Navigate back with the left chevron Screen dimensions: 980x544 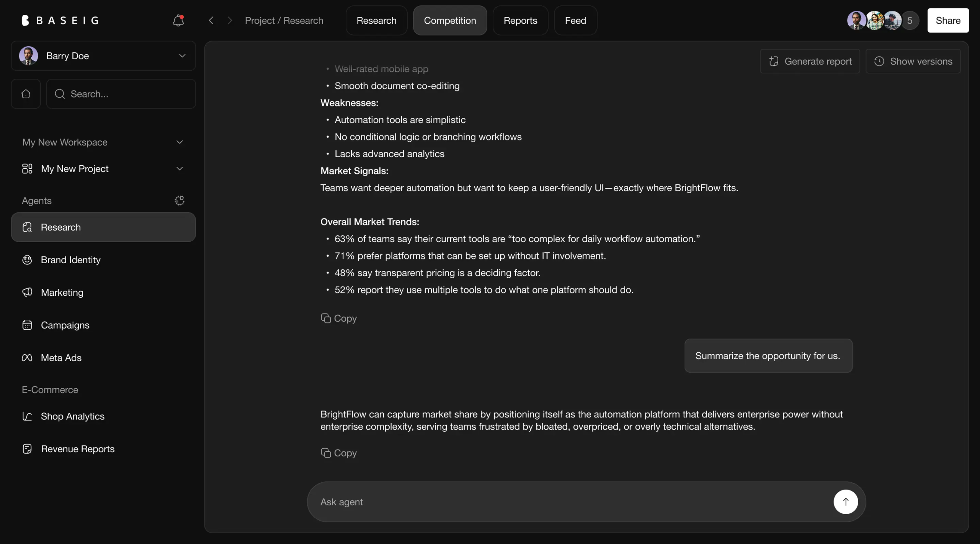[211, 20]
